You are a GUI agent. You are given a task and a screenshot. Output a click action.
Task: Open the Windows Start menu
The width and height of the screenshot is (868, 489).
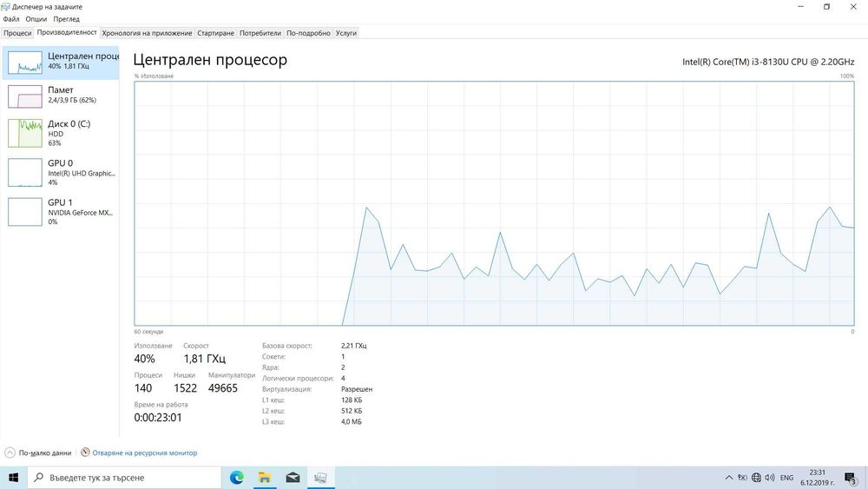[13, 478]
